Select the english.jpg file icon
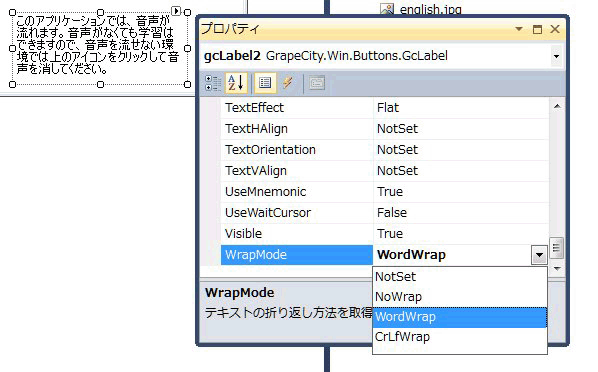 pyautogui.click(x=387, y=9)
